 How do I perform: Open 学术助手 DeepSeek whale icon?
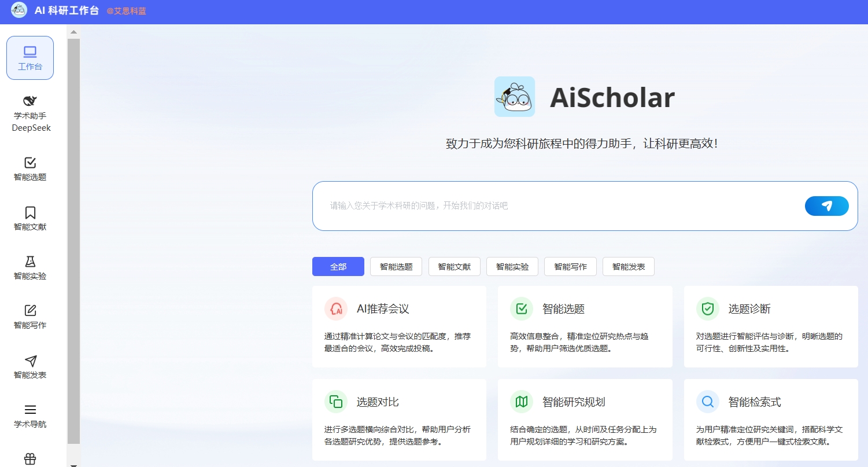point(30,101)
